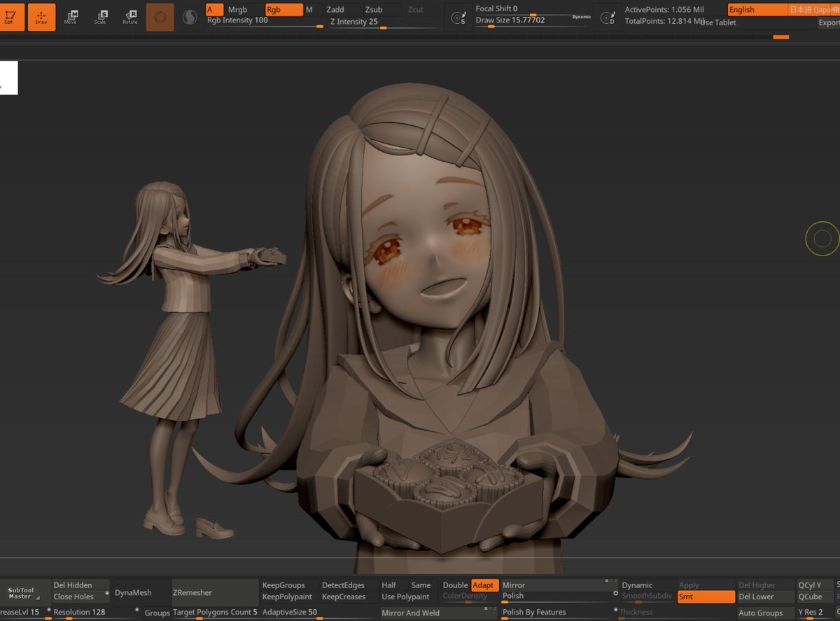Viewport: 840px width, 621px height.
Task: Adjust the Y Res slider
Action: tap(815, 613)
